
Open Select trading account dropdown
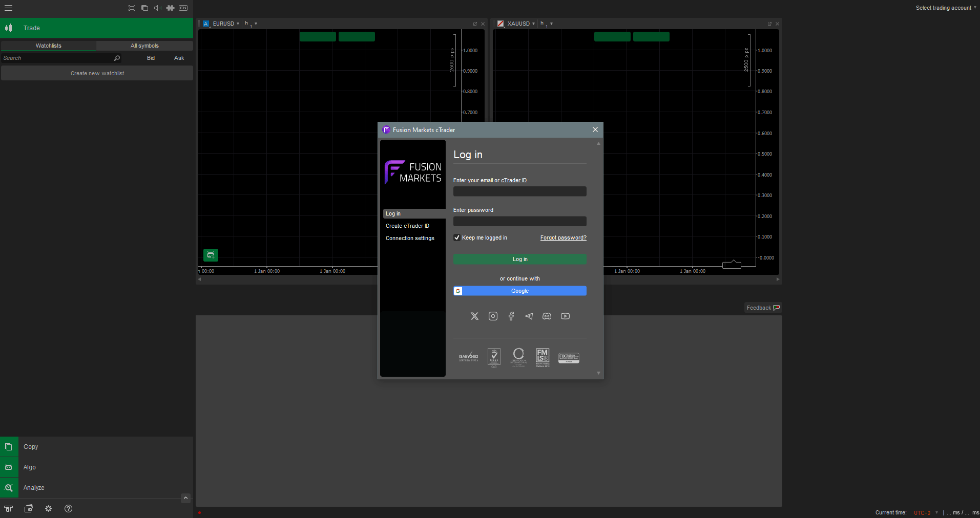[x=946, y=8]
